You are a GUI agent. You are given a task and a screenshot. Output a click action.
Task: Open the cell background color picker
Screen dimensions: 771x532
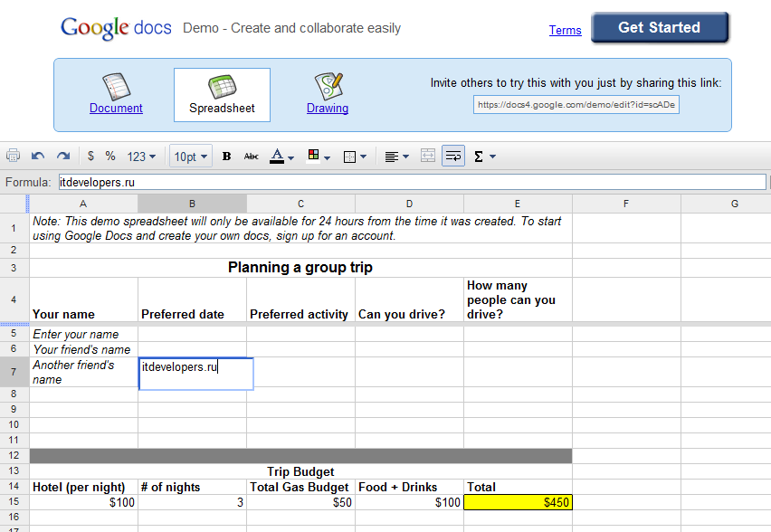pyautogui.click(x=319, y=157)
